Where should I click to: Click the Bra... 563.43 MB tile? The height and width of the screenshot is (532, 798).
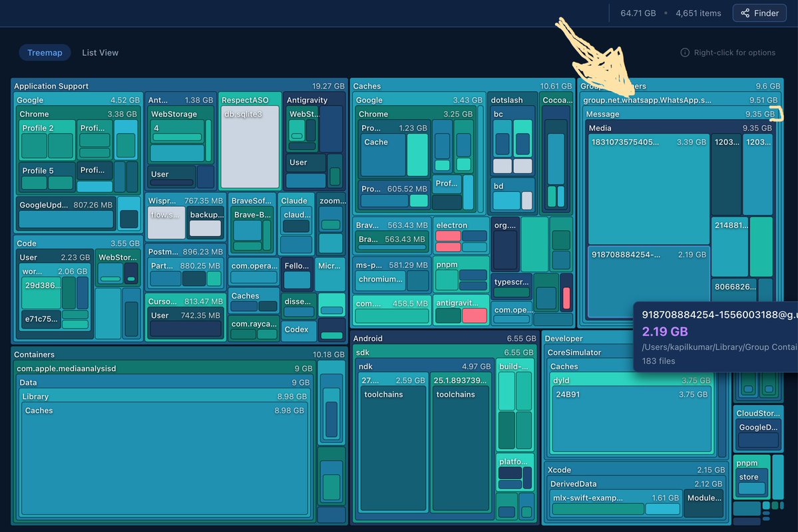[x=391, y=242]
